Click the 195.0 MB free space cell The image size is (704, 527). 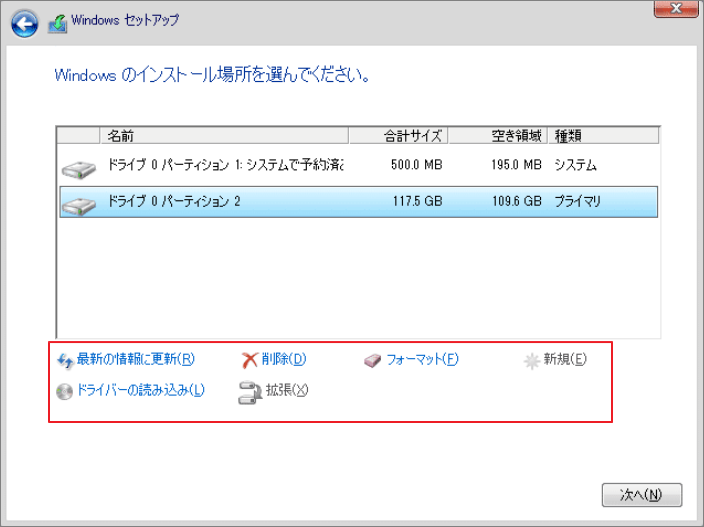pos(516,165)
